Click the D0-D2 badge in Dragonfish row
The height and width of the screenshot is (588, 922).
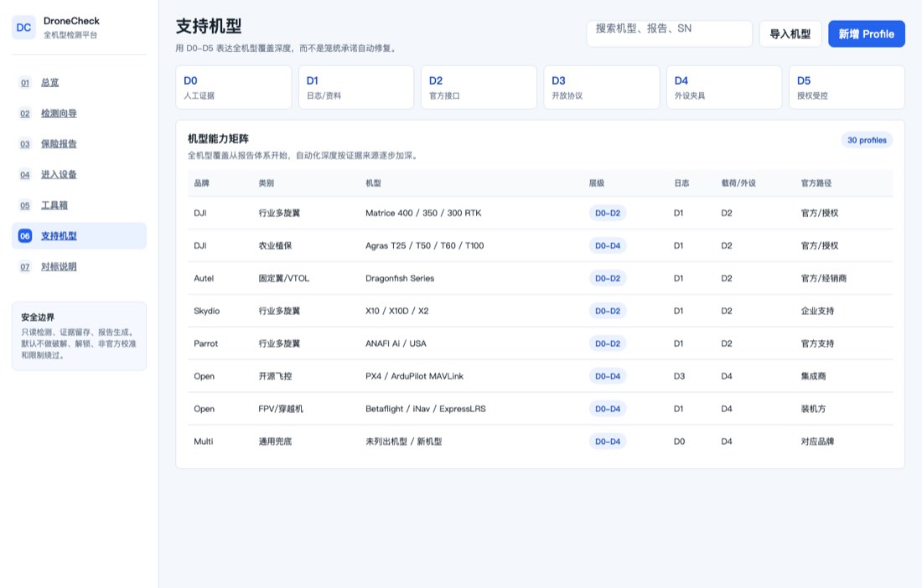[x=608, y=278]
